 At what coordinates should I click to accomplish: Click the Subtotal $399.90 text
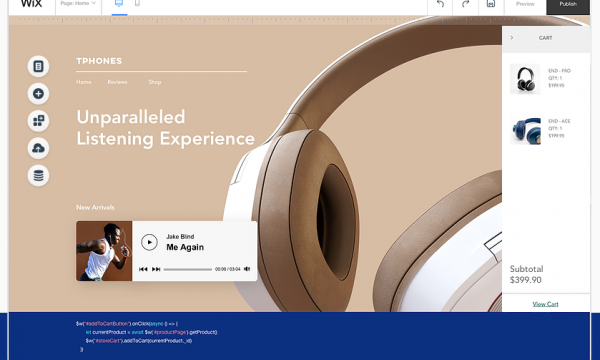[x=527, y=274]
